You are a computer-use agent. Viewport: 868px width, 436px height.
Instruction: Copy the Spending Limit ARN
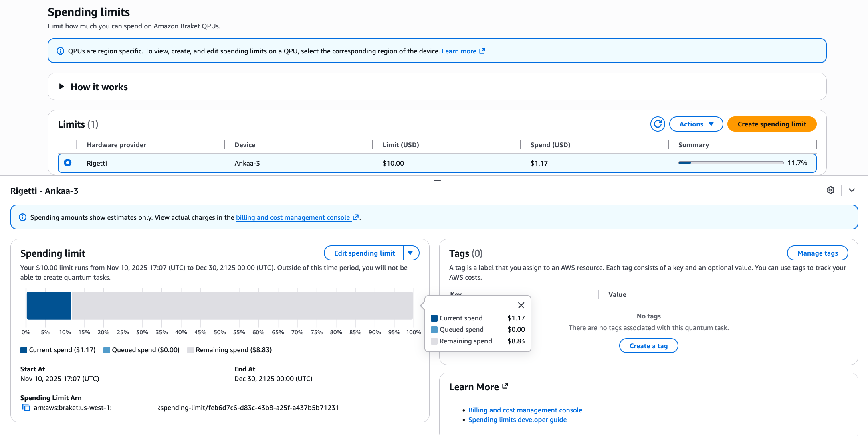26,407
